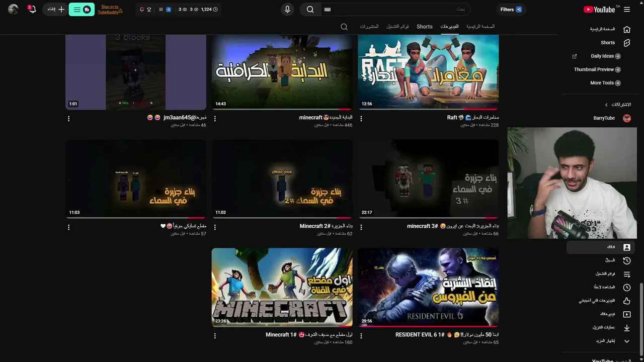Viewport: 644px width, 362px height.
Task: Open the YouTube home logo
Action: coord(599,10)
